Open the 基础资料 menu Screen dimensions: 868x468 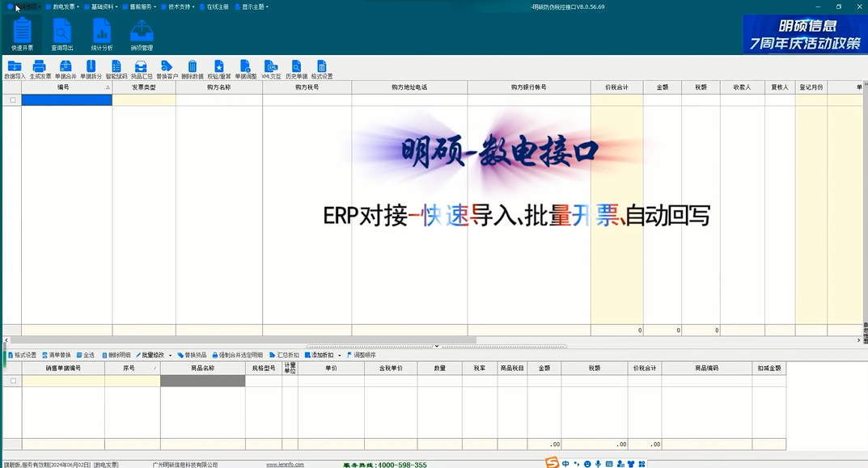coord(101,6)
